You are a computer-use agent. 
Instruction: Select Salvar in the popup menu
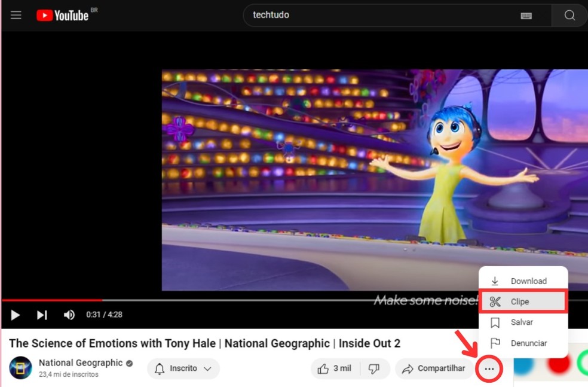[x=523, y=322]
